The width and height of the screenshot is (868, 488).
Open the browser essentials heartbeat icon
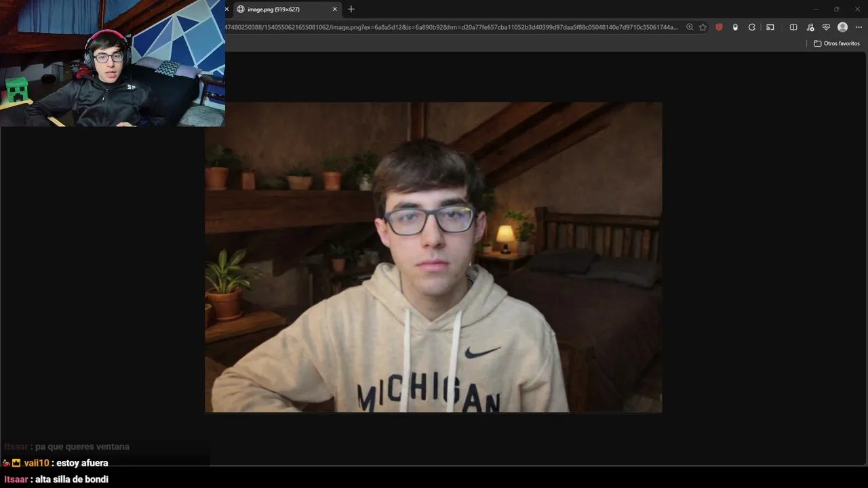826,27
